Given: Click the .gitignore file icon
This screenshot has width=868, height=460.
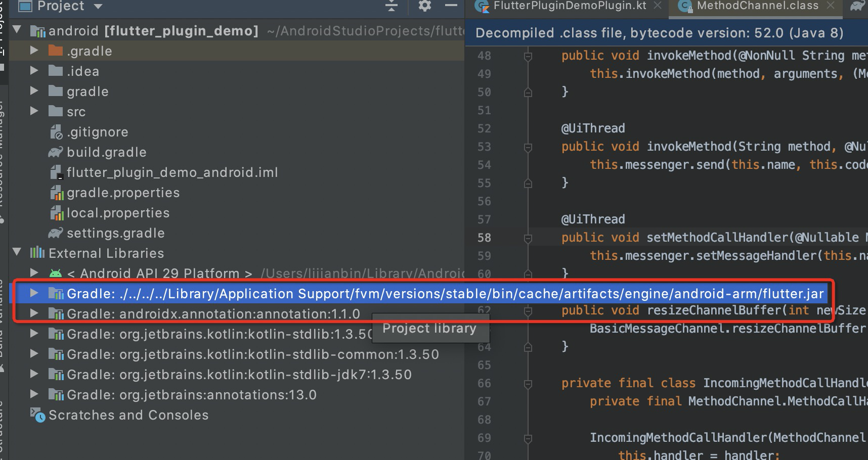Looking at the screenshot, I should pyautogui.click(x=56, y=131).
